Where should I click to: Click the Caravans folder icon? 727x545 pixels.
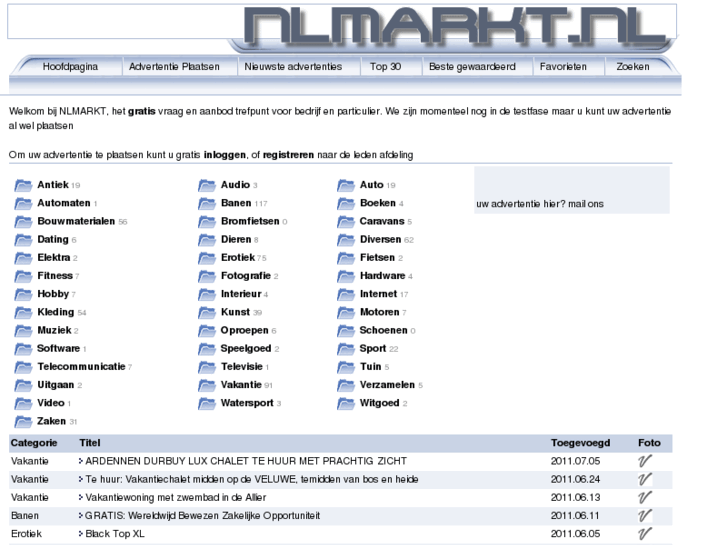(346, 221)
